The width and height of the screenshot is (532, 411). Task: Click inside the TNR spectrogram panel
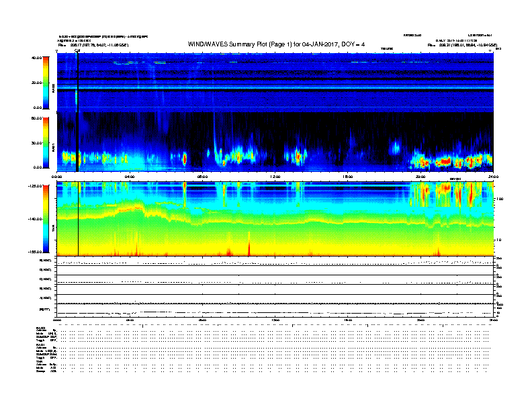(x=275, y=219)
